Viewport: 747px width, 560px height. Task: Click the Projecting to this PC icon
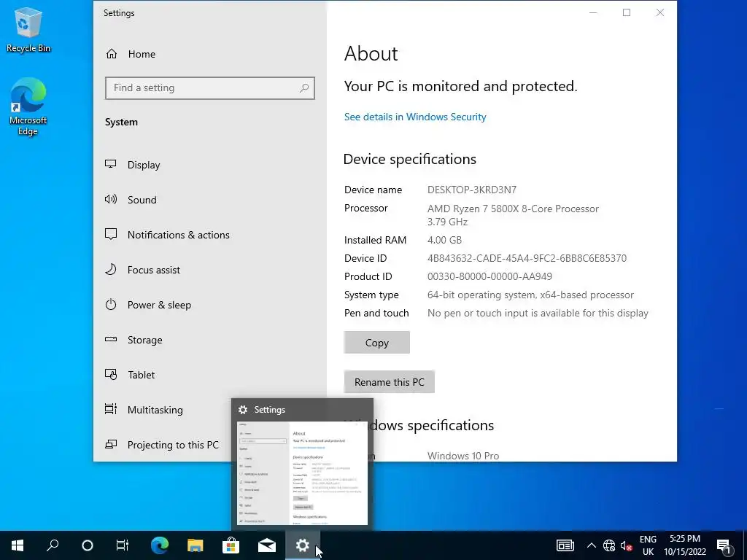111,444
